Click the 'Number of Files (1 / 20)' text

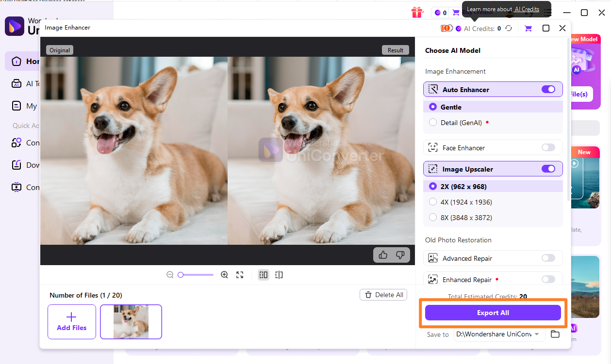pos(85,295)
